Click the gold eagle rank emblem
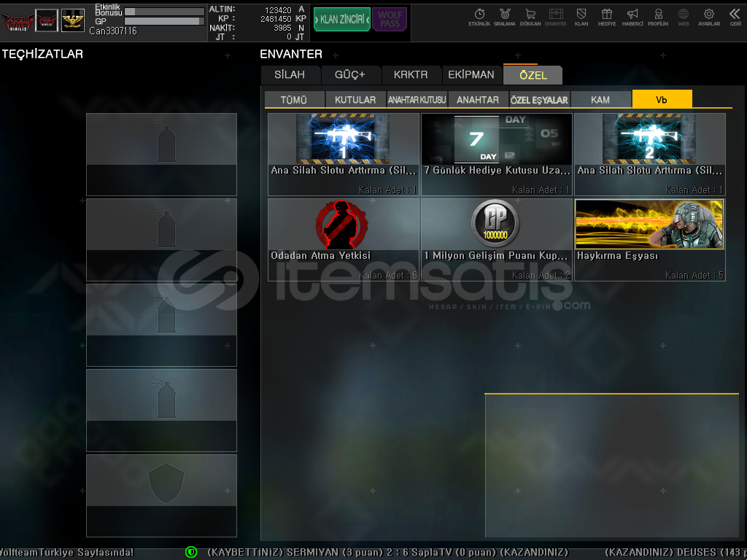Screen dimensions: 747x560 pos(73,20)
